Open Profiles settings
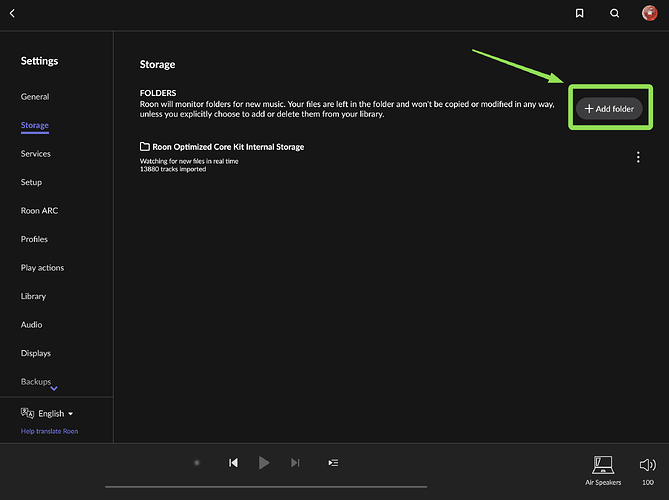 34,239
